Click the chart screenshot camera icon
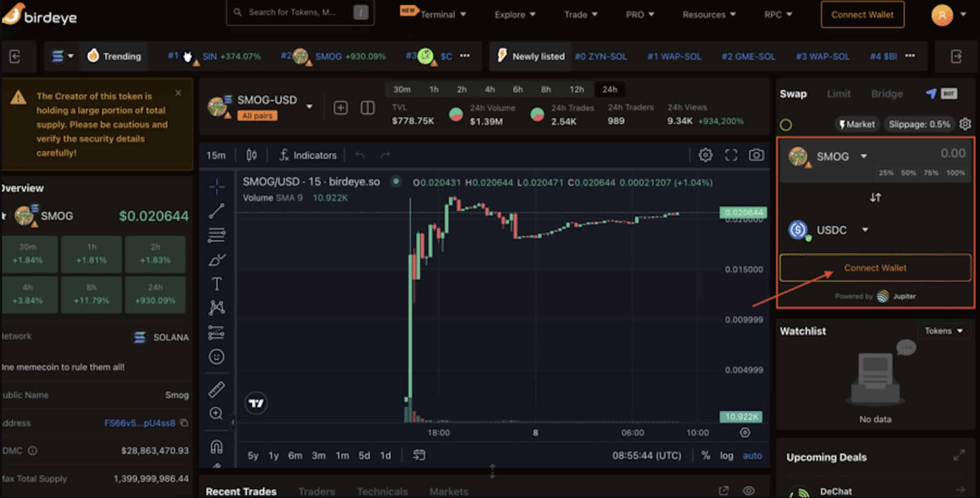This screenshot has height=498, width=980. (756, 155)
